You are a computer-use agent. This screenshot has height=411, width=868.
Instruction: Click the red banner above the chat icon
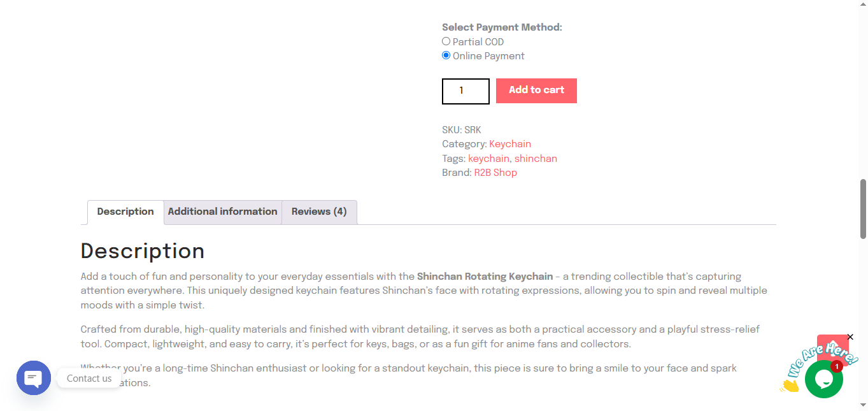click(x=832, y=347)
